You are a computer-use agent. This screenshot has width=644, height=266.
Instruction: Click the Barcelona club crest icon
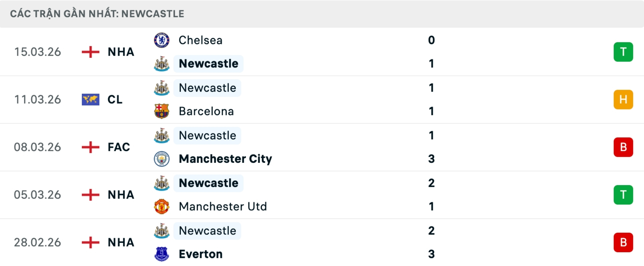click(162, 111)
